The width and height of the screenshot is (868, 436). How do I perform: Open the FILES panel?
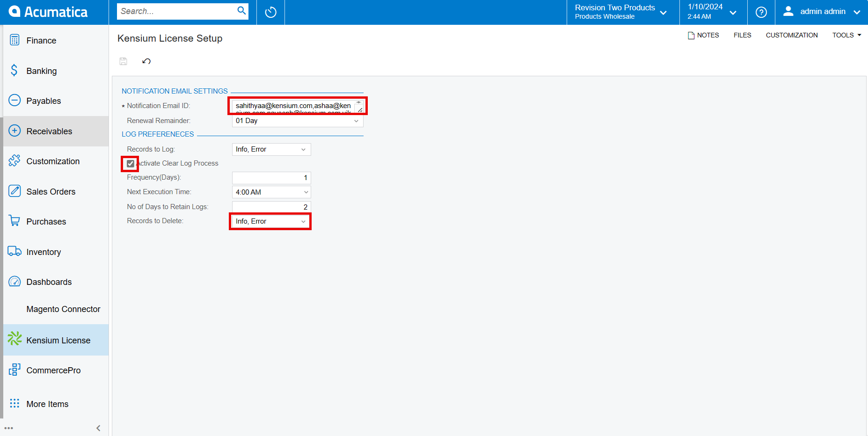[x=742, y=35]
